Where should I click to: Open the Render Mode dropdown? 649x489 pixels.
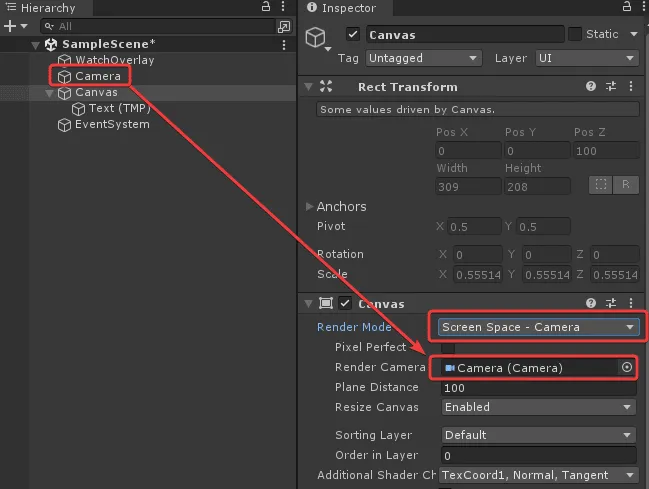pyautogui.click(x=538, y=327)
